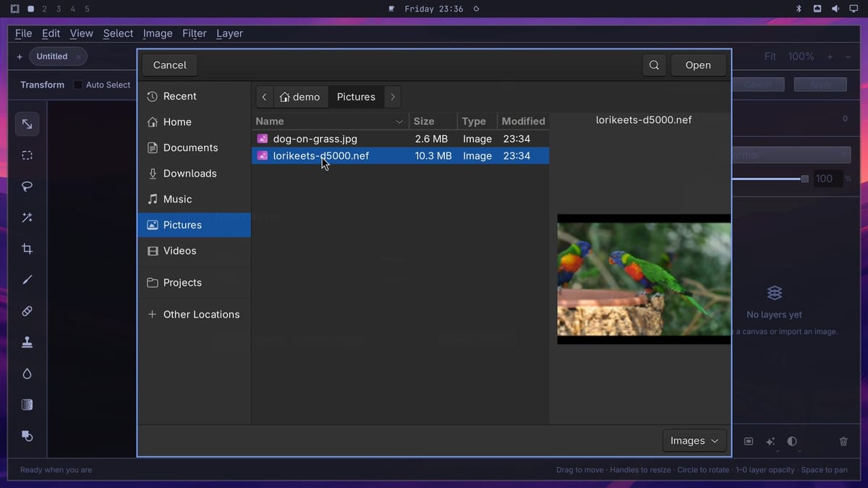This screenshot has width=868, height=488.
Task: Select the healing bandage tool
Action: (27, 311)
